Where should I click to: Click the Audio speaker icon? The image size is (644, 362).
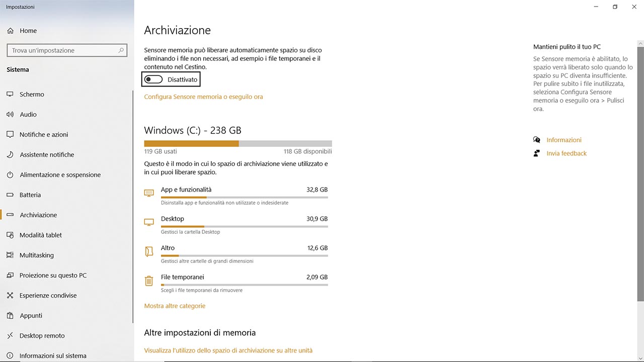[x=10, y=114]
